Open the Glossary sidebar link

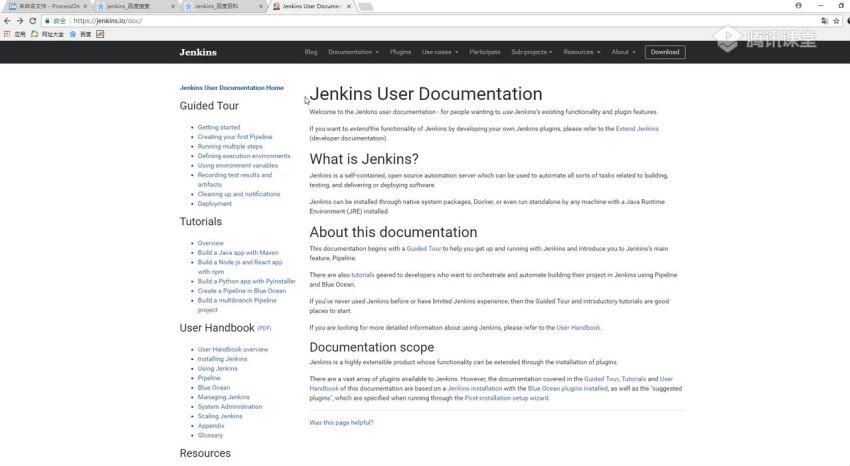point(210,436)
